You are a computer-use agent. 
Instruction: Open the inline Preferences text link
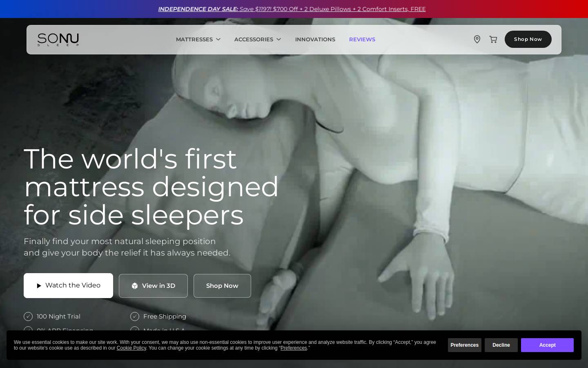tap(294, 348)
